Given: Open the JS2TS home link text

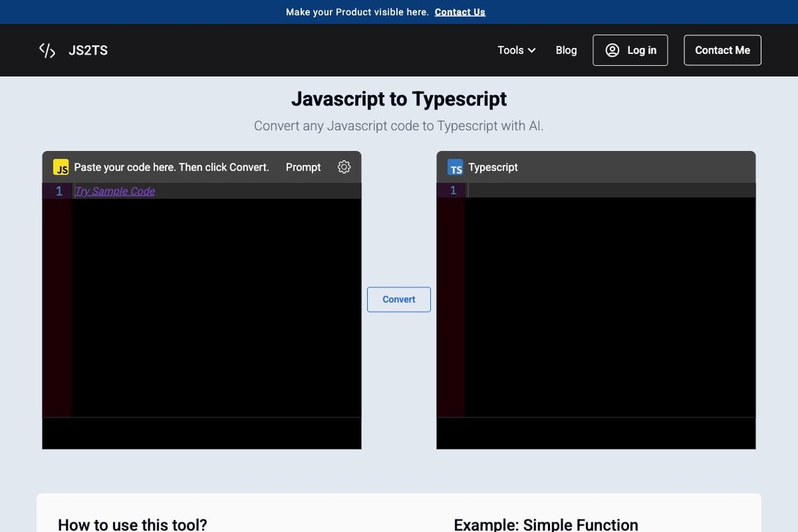Looking at the screenshot, I should pyautogui.click(x=88, y=51).
